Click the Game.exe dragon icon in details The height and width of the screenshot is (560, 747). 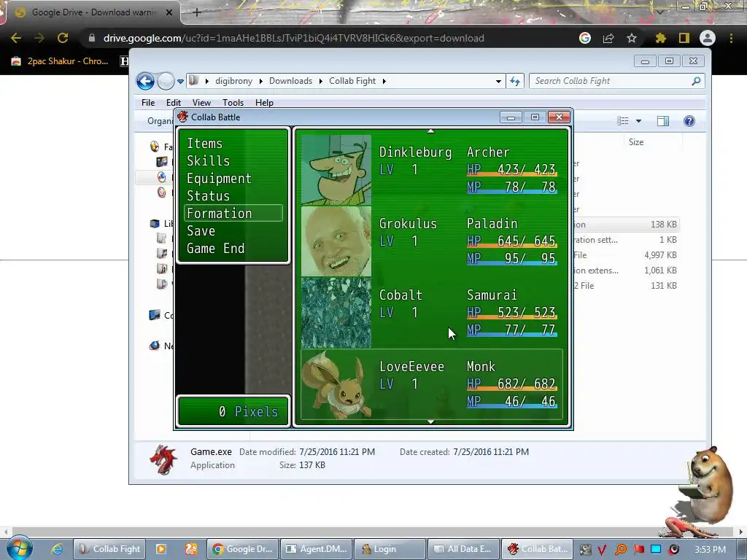163,459
